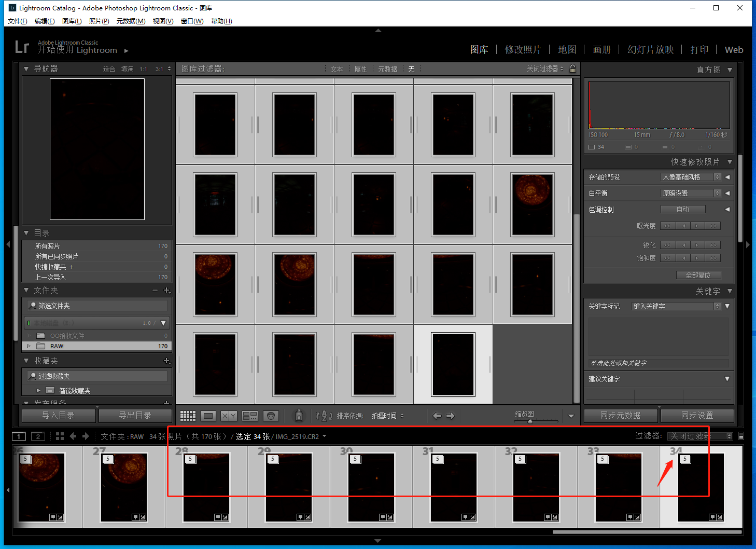The height and width of the screenshot is (549, 756).
Task: Select 无 filter option
Action: [411, 69]
